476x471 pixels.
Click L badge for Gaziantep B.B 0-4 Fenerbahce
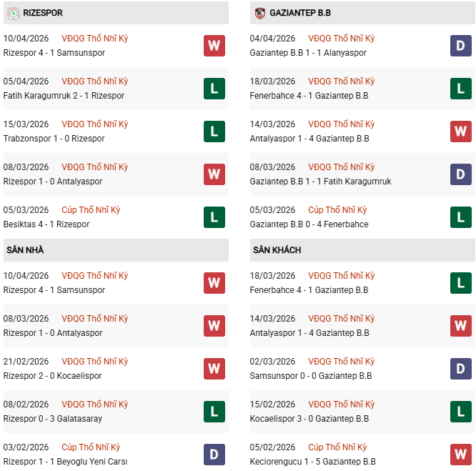pos(460,217)
